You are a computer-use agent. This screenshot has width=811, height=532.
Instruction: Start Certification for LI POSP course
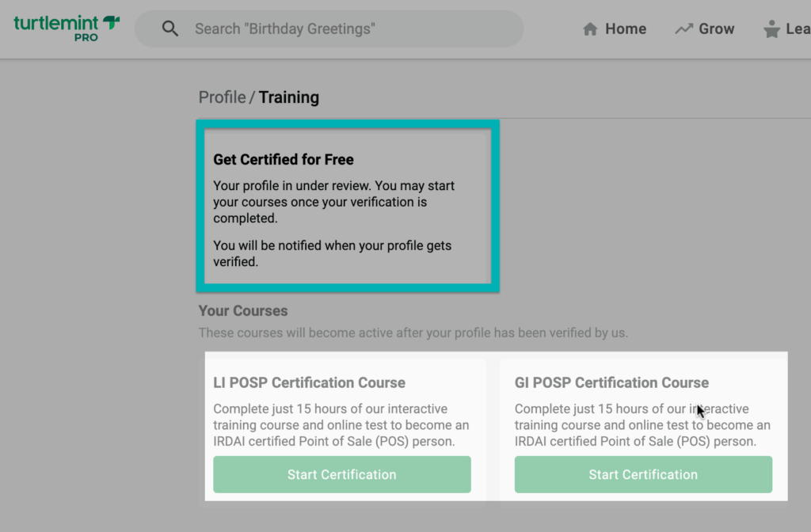coord(342,474)
